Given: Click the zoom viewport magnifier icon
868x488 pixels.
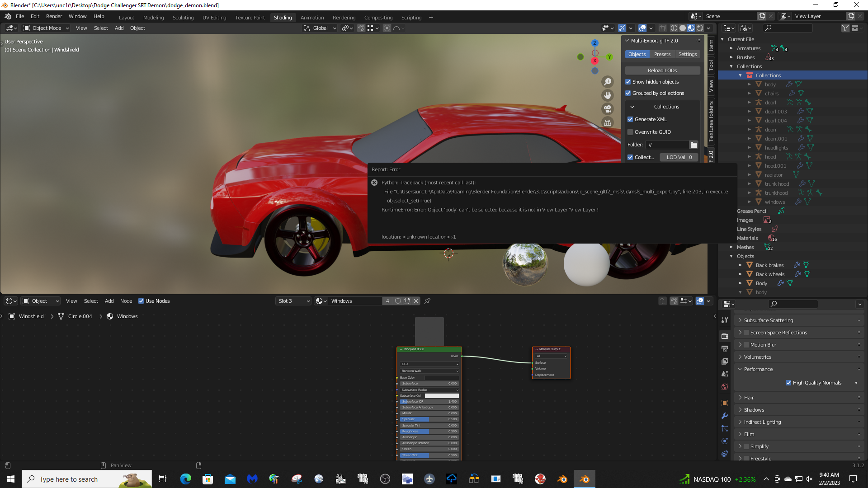Looking at the screenshot, I should [608, 81].
